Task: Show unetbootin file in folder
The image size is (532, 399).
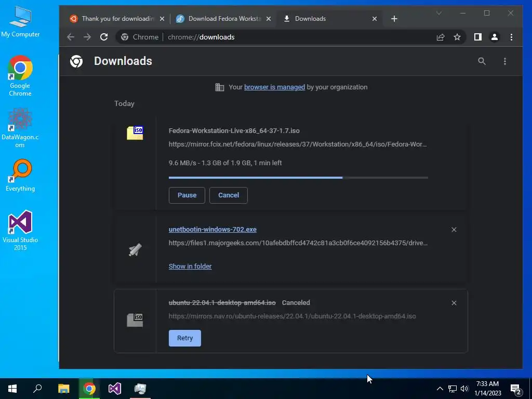Action: [190, 267]
